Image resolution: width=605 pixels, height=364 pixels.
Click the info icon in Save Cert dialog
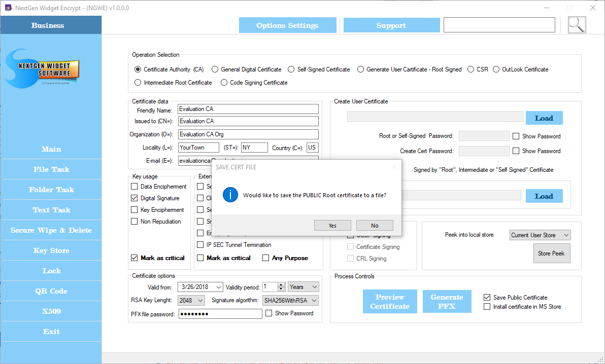230,195
